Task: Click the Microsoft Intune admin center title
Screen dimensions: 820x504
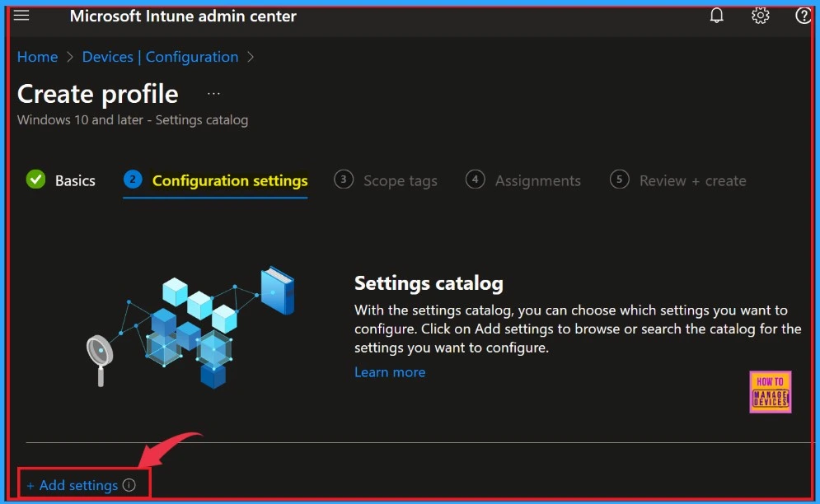Action: tap(183, 16)
